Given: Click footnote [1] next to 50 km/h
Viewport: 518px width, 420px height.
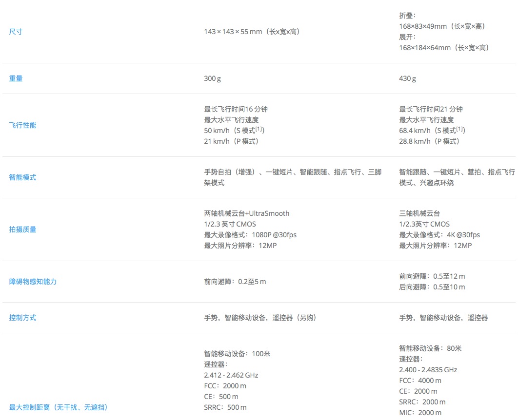Looking at the screenshot, I should coord(260,129).
